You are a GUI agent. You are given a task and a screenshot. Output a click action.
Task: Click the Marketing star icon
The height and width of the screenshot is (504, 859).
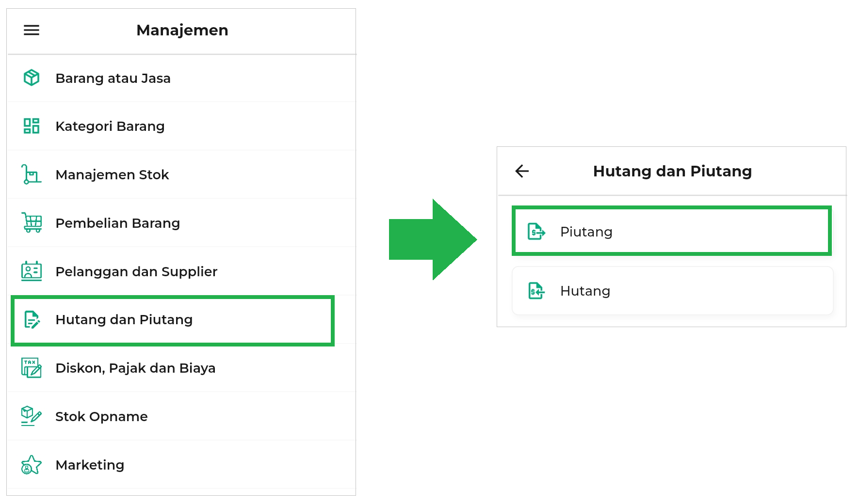(x=32, y=465)
